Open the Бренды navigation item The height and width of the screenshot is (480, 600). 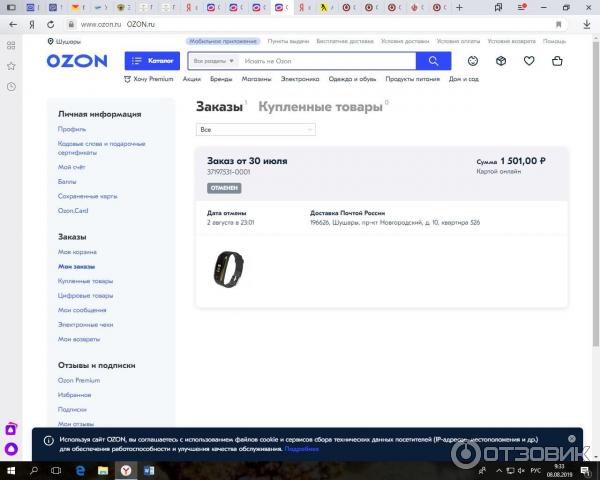pyautogui.click(x=221, y=79)
